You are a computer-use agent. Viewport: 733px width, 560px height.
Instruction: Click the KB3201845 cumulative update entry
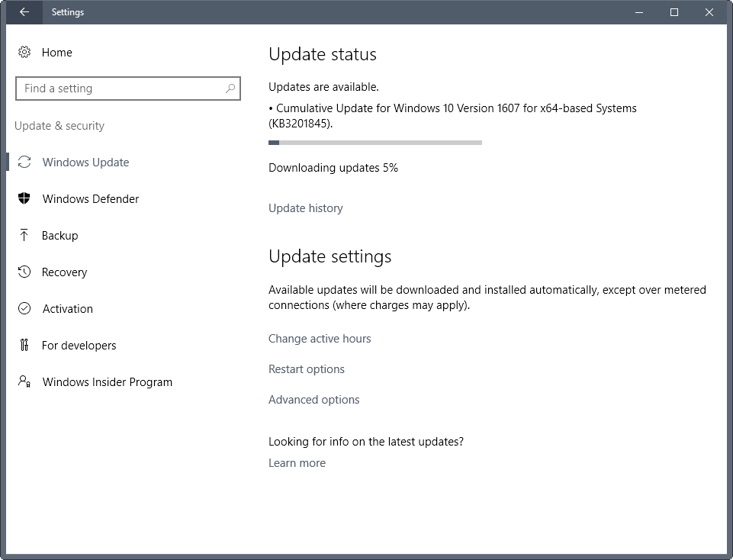(x=452, y=115)
